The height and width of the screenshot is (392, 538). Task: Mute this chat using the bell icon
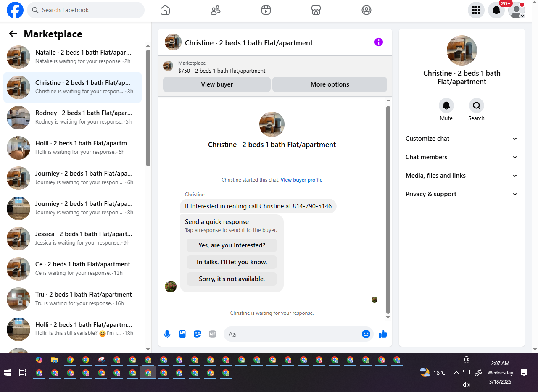point(446,105)
